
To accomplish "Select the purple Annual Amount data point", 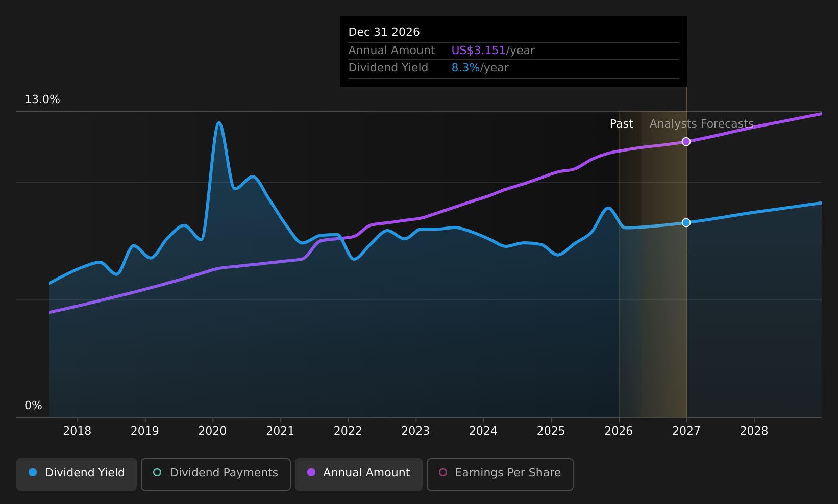I will pos(686,142).
